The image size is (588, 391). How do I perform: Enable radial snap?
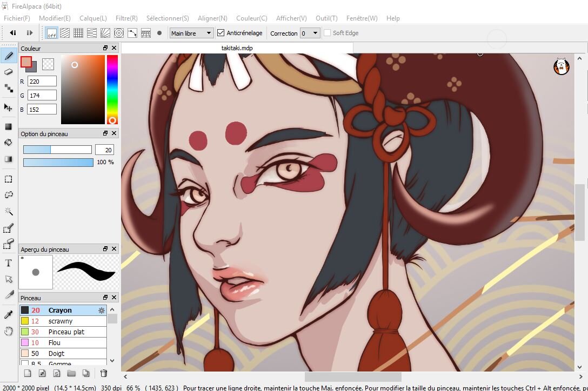coord(105,33)
